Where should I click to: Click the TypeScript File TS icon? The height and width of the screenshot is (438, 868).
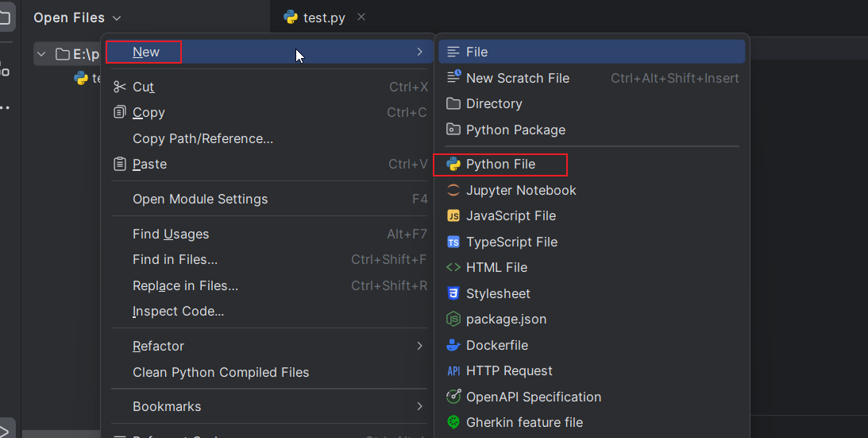click(x=453, y=242)
